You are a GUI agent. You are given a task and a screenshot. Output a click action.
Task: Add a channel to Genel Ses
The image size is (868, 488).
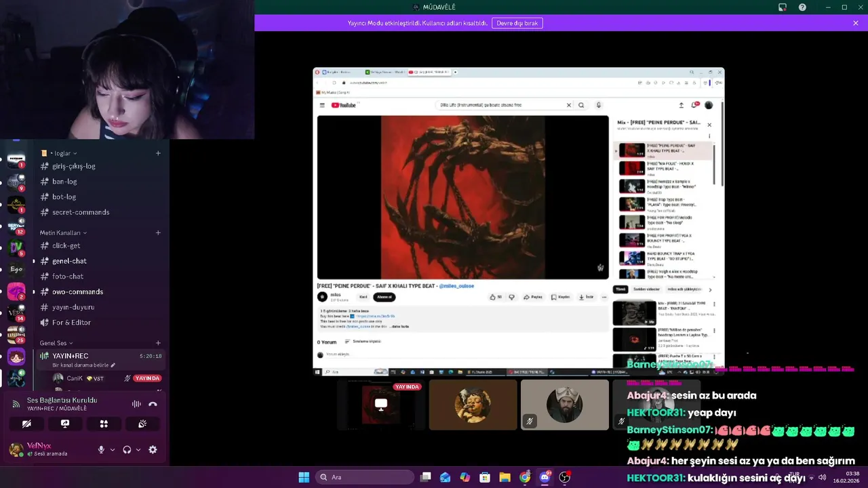point(158,343)
